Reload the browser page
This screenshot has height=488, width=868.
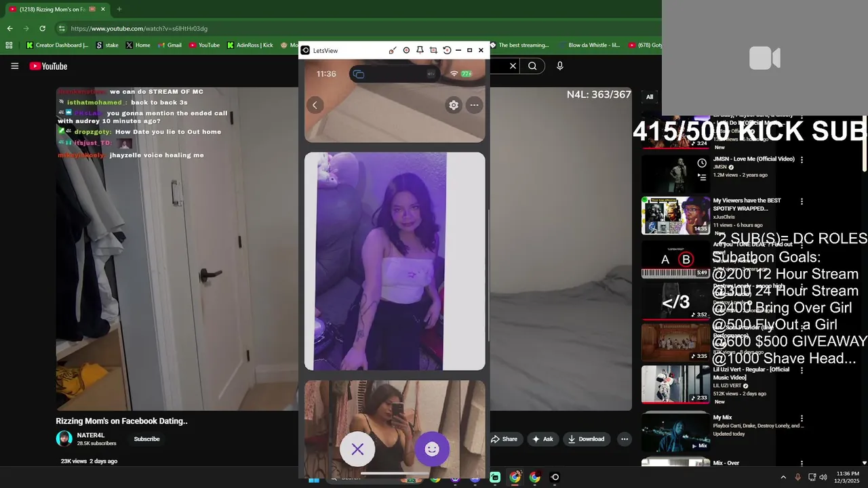42,28
